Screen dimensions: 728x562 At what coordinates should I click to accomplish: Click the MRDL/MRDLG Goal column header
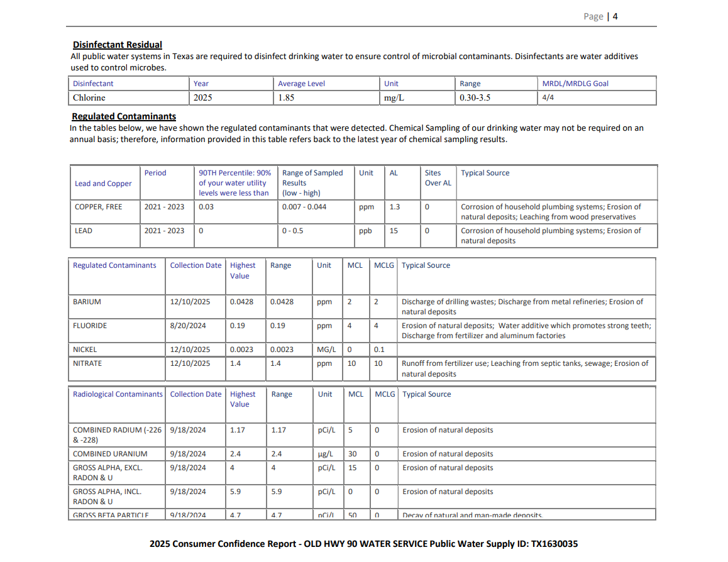click(x=575, y=84)
